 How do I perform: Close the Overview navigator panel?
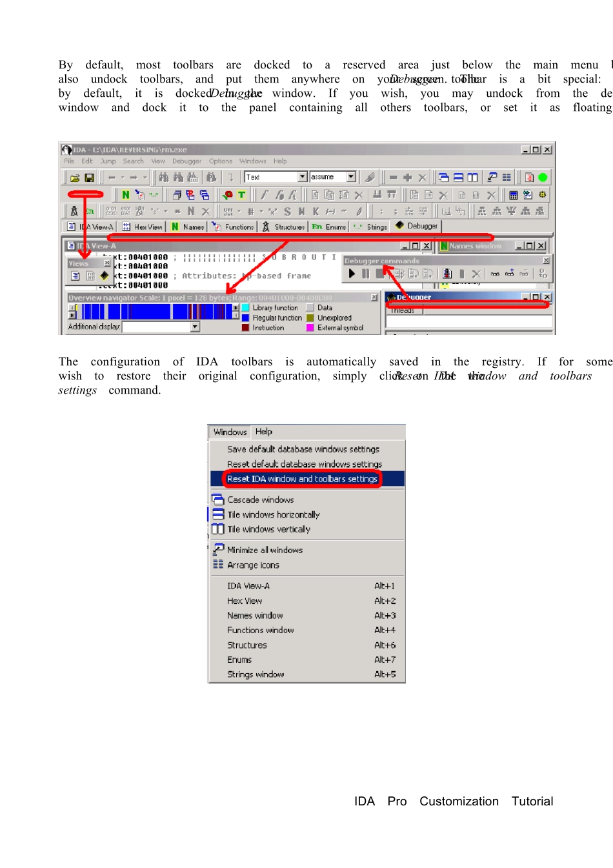(374, 298)
